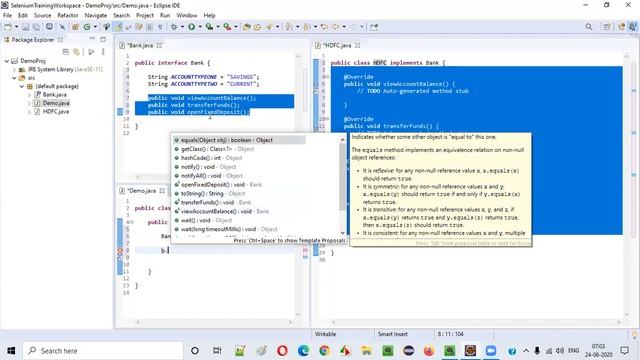Toggle Link with Editor in Package Explorer
The width and height of the screenshot is (640, 360).
point(76,52)
